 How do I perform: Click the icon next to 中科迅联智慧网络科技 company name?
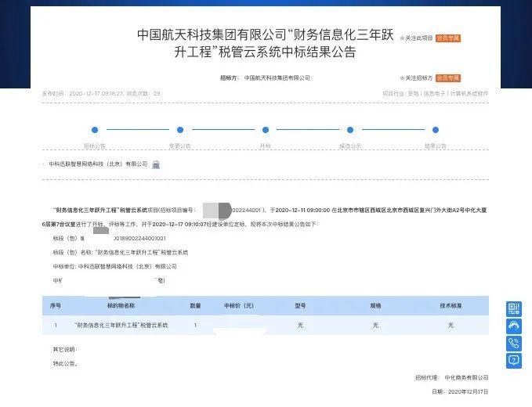pyautogui.click(x=156, y=164)
